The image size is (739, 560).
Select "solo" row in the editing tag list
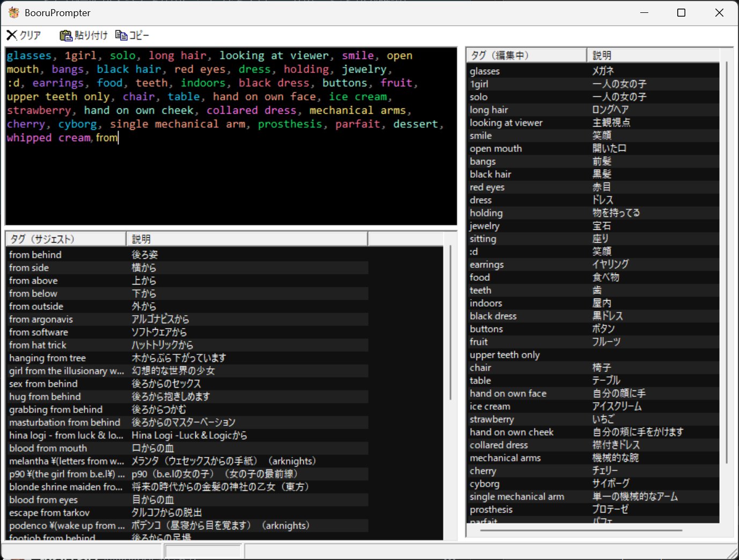[593, 97]
